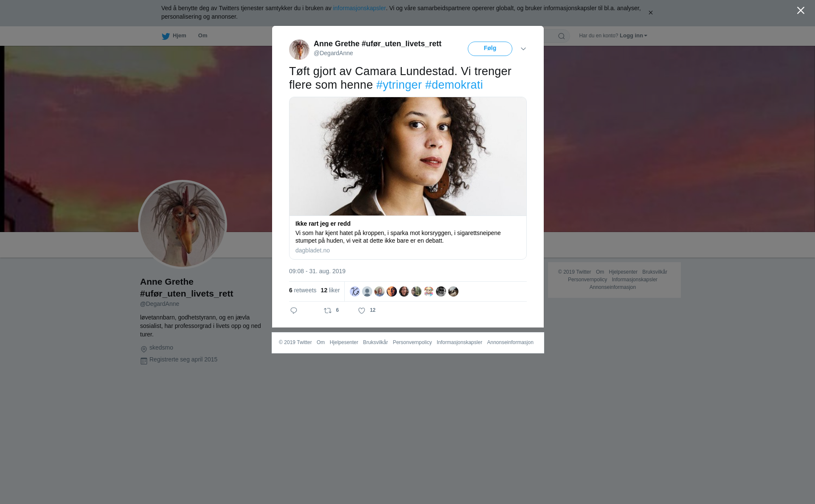Click the search magnifier icon
Image resolution: width=815 pixels, height=504 pixels.
click(562, 36)
